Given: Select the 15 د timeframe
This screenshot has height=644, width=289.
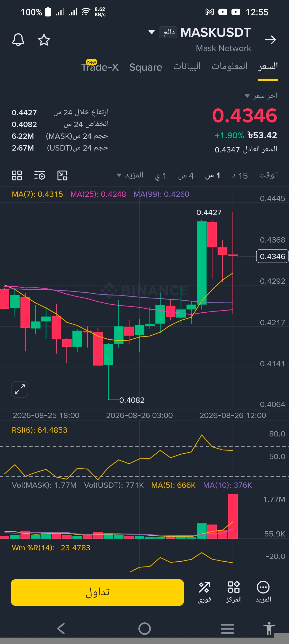Looking at the screenshot, I should click(x=240, y=176).
